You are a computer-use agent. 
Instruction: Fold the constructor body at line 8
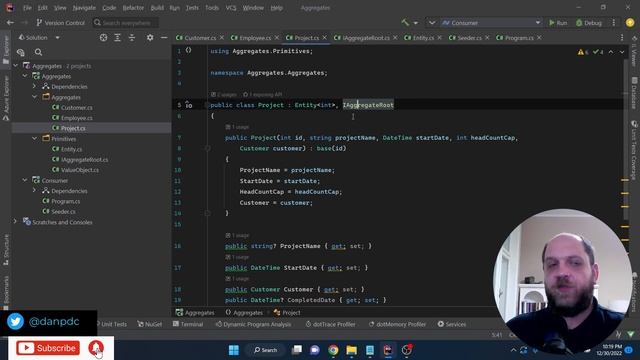(208, 149)
